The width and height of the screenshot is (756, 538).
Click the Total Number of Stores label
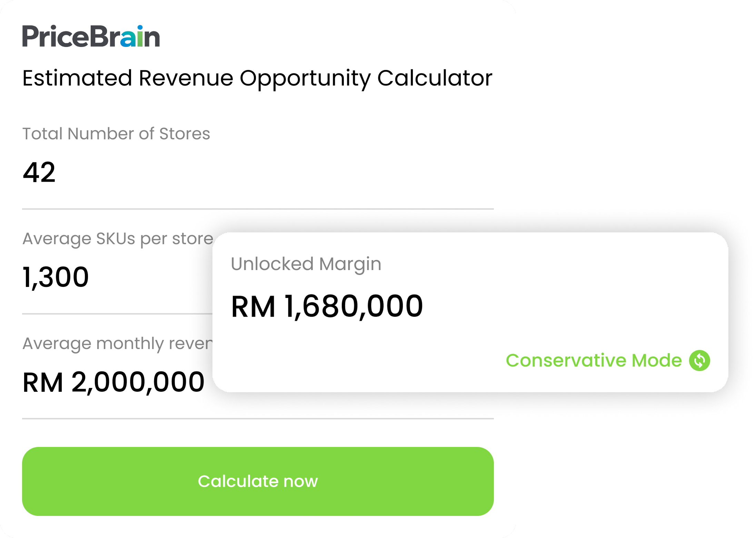coord(116,134)
